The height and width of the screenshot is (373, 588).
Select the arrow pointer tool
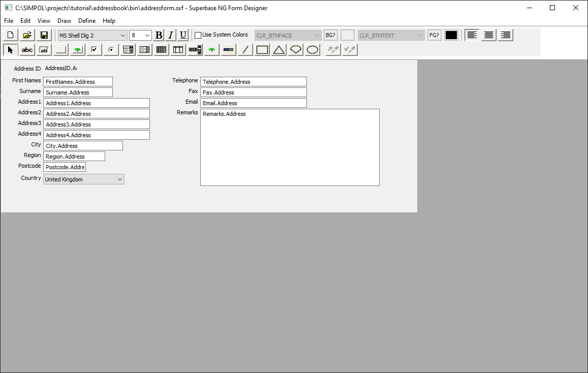(10, 49)
